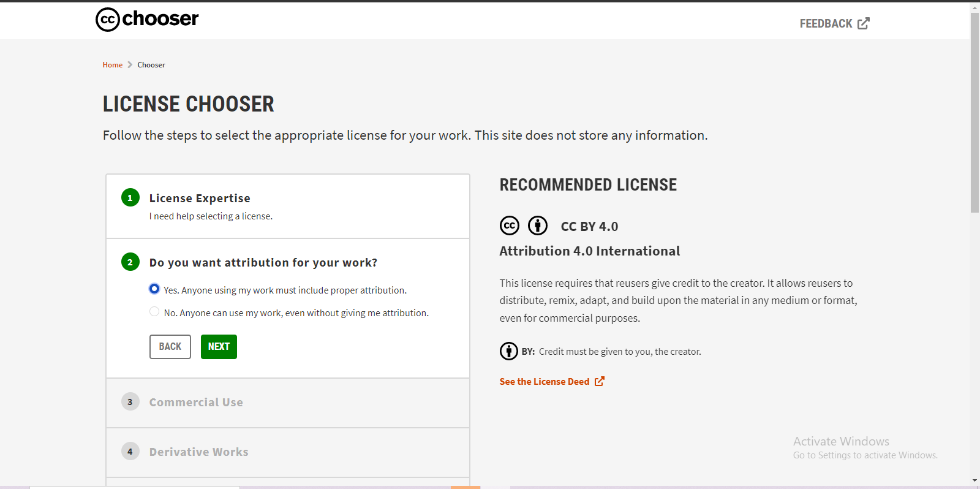Click the BACK button
The width and height of the screenshot is (980, 489).
click(170, 347)
